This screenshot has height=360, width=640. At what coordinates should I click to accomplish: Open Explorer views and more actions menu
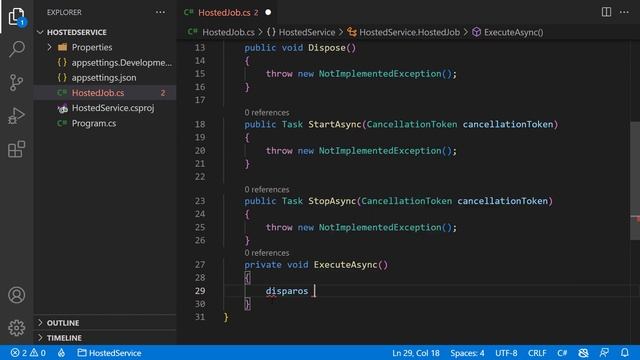click(x=160, y=12)
